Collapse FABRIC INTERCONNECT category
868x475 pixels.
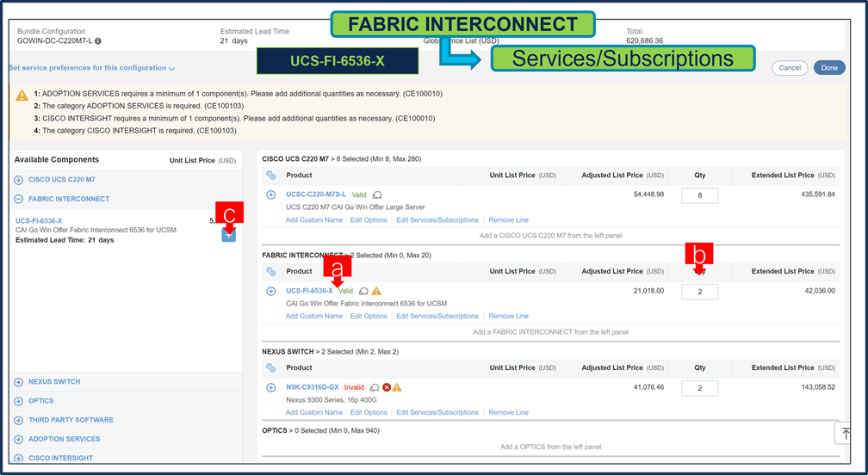[x=19, y=199]
